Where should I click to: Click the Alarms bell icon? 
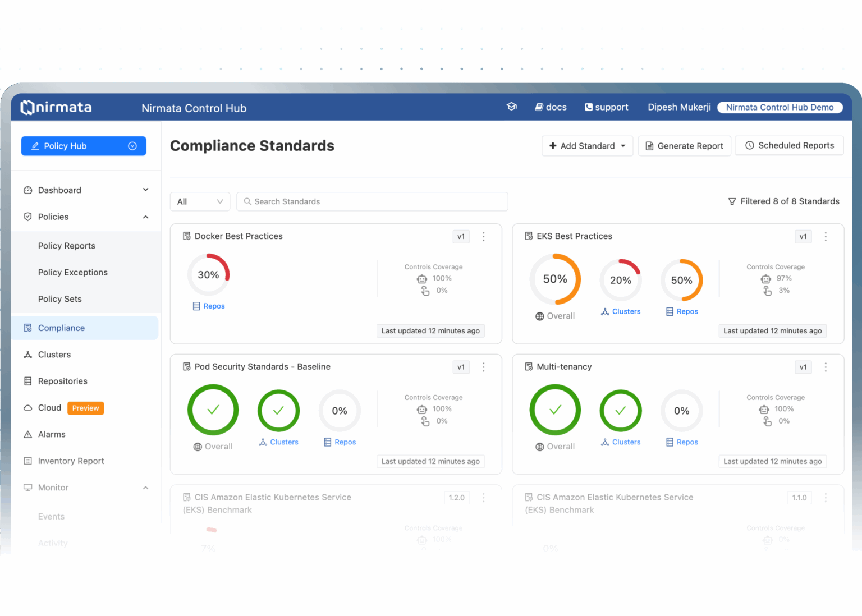coord(27,434)
